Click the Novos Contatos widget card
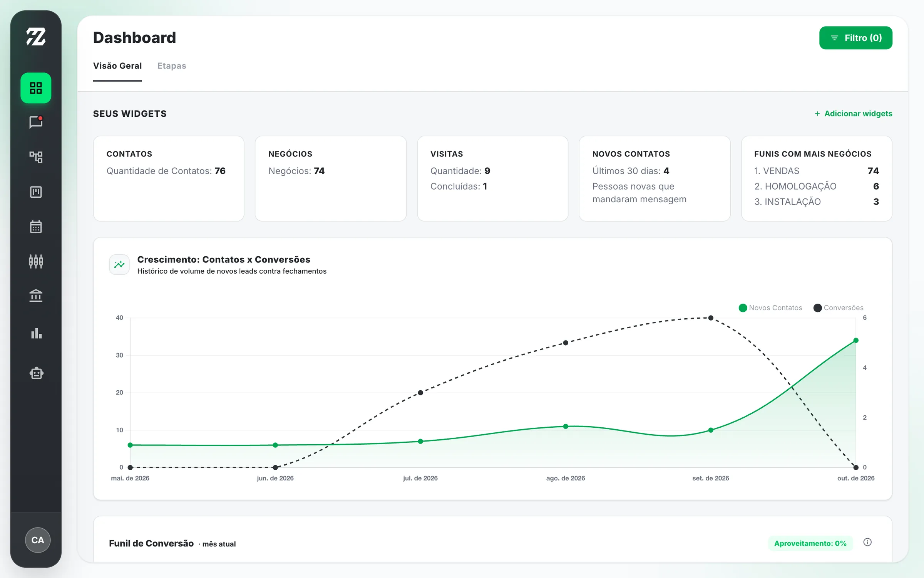 654,178
